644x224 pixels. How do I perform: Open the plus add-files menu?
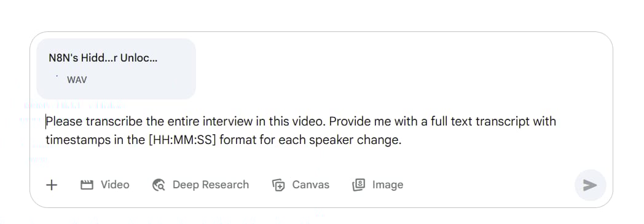tap(52, 185)
